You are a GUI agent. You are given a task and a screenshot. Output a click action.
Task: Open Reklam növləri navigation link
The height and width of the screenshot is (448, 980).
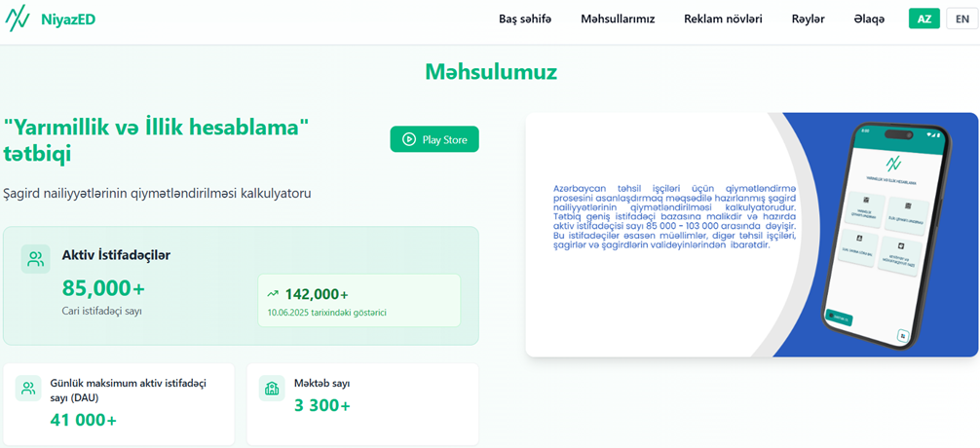coord(723,19)
